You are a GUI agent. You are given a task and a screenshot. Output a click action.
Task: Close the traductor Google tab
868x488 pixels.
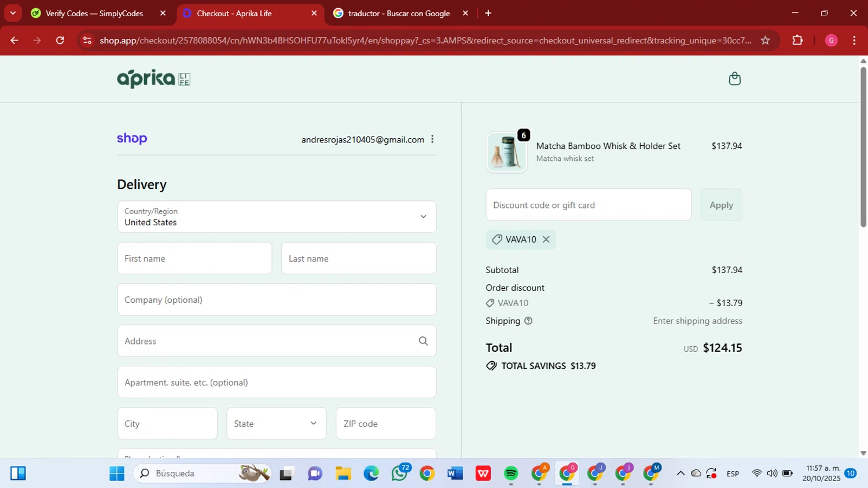click(x=465, y=13)
